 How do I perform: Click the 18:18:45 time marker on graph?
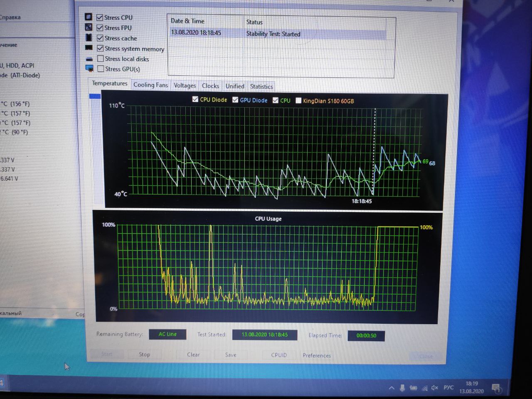362,201
